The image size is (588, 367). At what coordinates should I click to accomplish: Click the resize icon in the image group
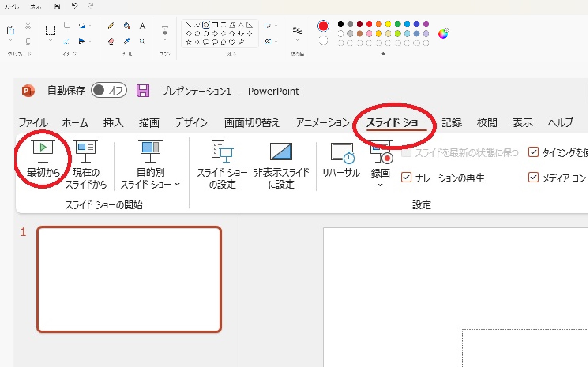(x=66, y=41)
